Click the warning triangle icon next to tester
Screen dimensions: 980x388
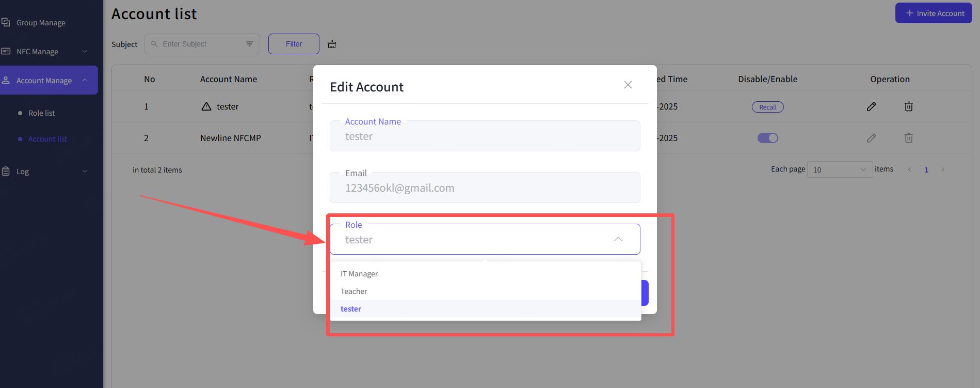206,106
